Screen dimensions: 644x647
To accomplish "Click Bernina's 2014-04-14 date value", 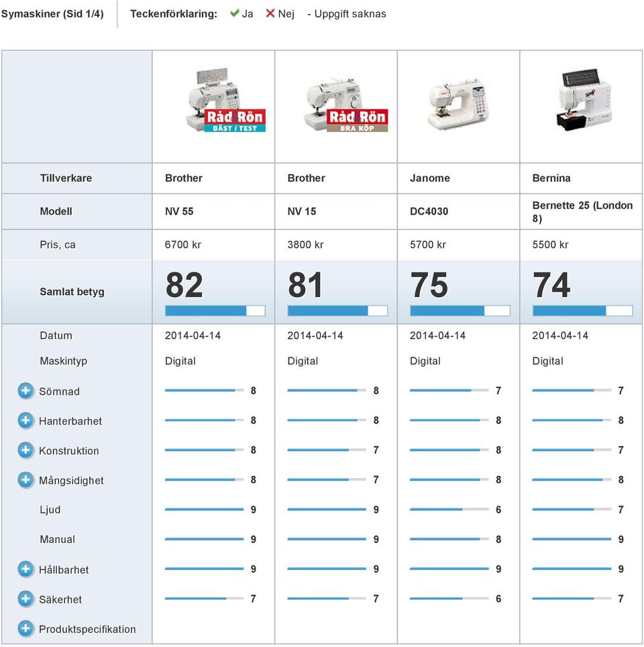I will click(x=560, y=335).
